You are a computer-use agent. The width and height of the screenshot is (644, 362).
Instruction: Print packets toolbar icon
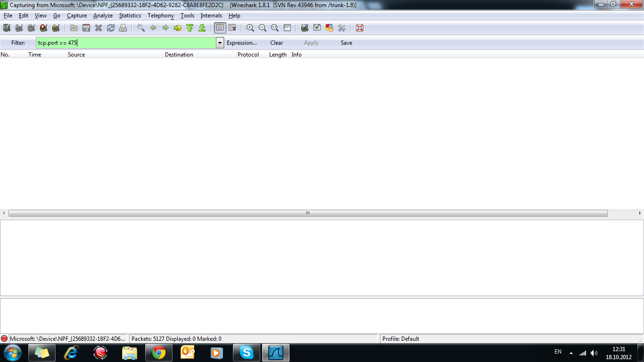pos(123,28)
